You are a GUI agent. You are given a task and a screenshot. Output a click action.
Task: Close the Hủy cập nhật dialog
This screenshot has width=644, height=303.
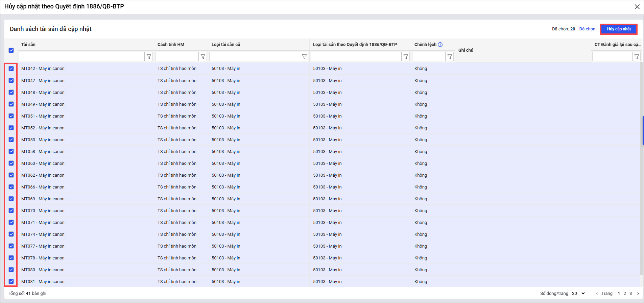(637, 7)
